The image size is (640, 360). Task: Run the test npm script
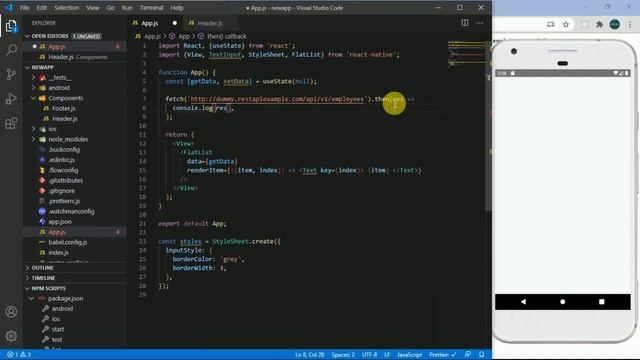(x=57, y=339)
